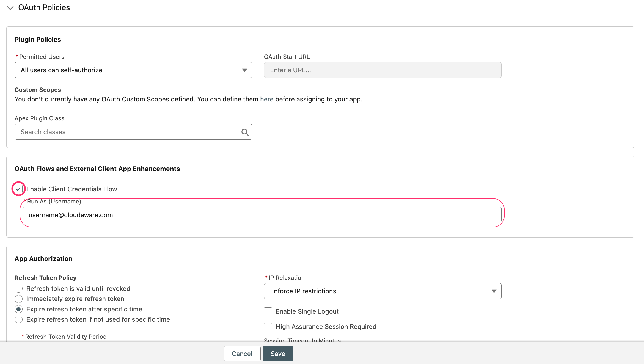Cancel the current edits
644x364 pixels.
click(242, 354)
